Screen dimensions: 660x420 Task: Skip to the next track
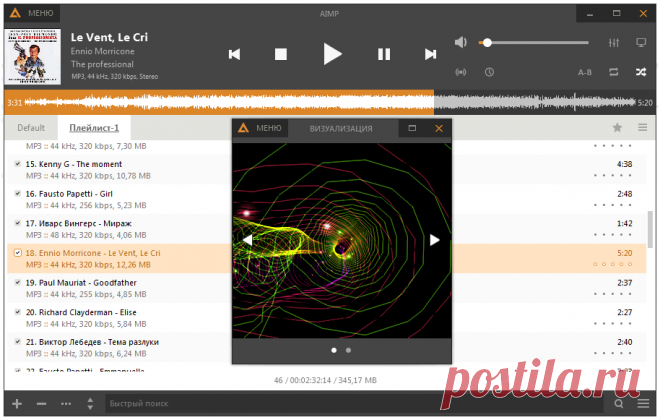pyautogui.click(x=430, y=54)
